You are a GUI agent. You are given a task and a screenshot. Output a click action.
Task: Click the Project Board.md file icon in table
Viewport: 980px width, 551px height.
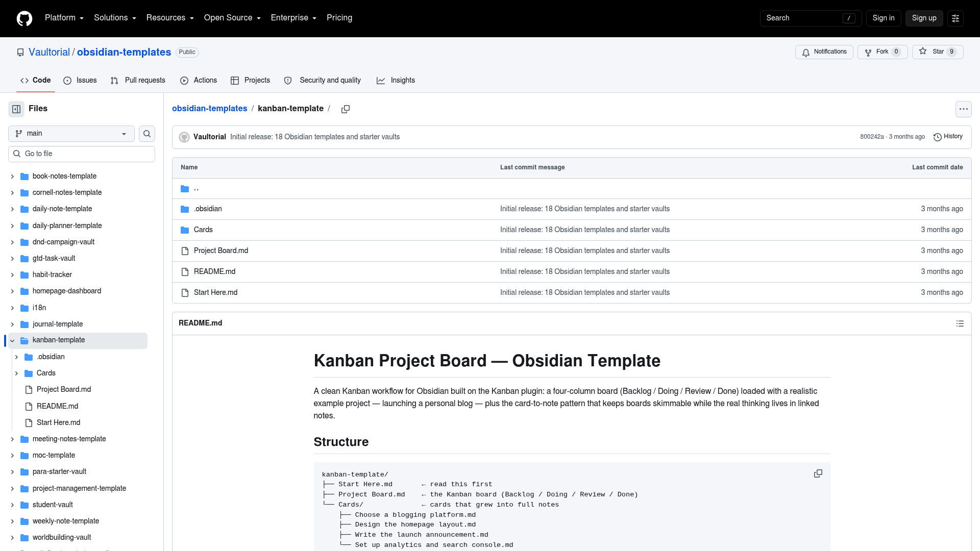(185, 251)
